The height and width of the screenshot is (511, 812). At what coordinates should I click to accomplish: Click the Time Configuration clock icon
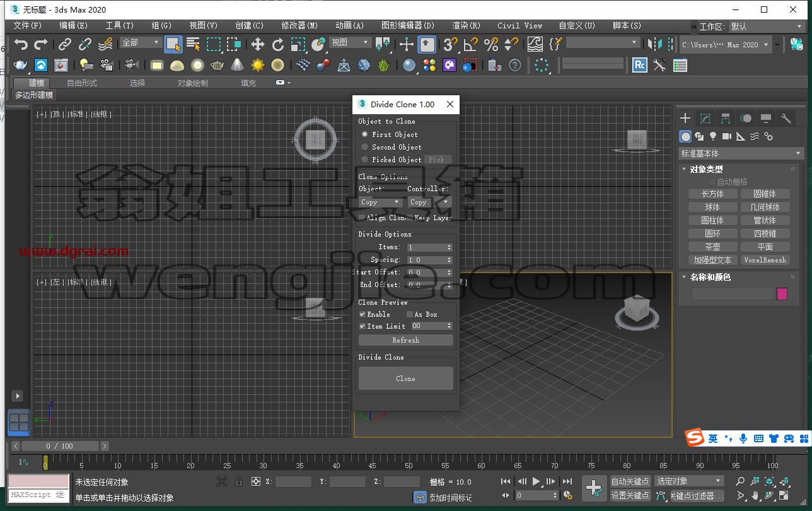click(567, 495)
